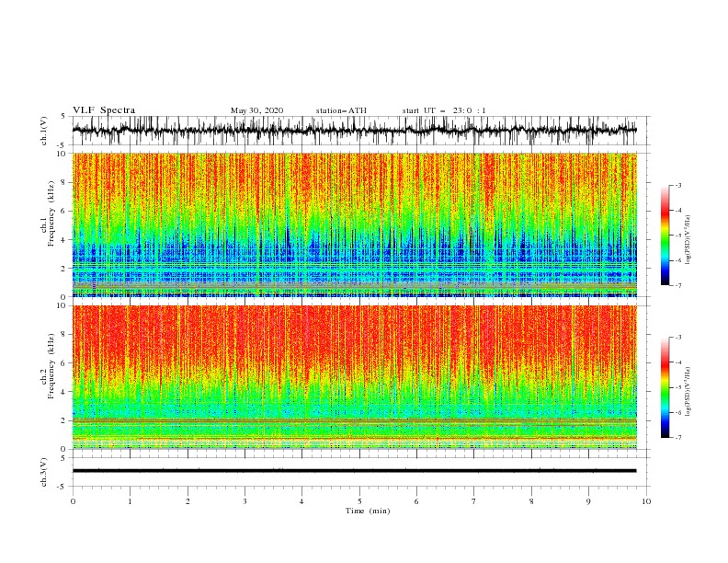Viewport: 728px width, 563px height.
Task: Click the '6' kHz tick on ch.2 axis
Action: (64, 363)
